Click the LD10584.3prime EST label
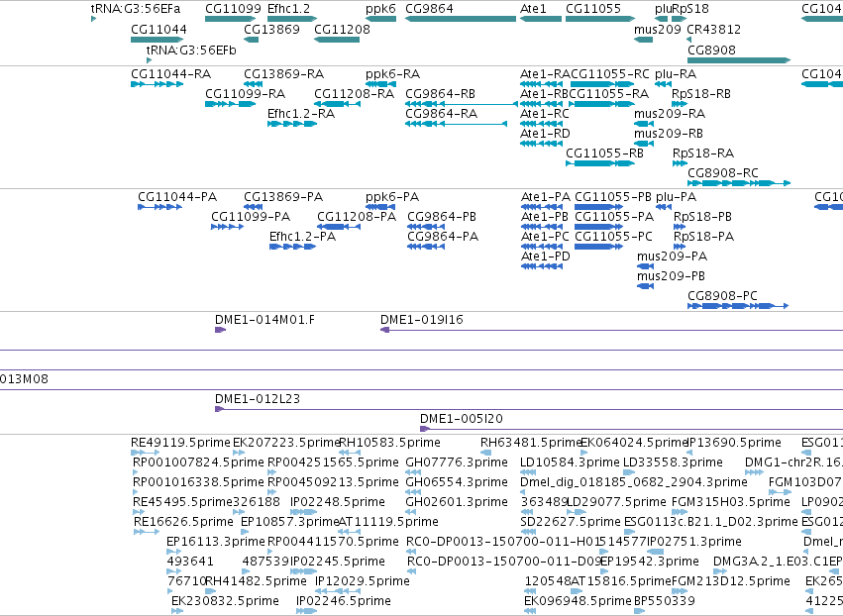843x616 pixels. pos(570,462)
